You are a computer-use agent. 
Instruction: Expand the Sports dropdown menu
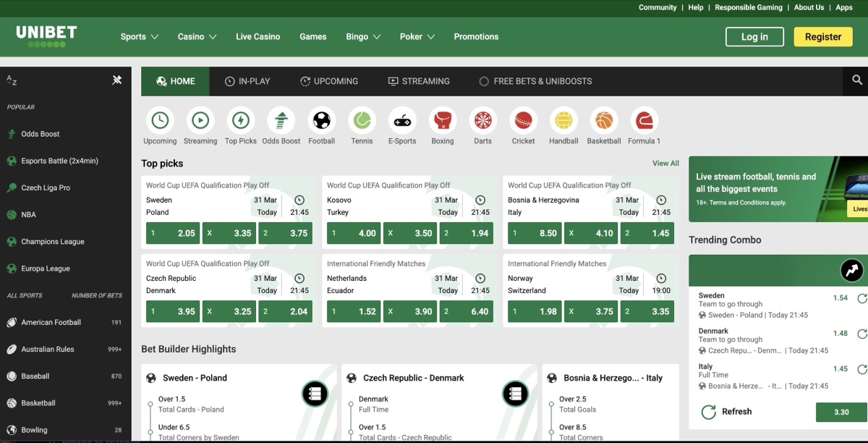pos(139,36)
